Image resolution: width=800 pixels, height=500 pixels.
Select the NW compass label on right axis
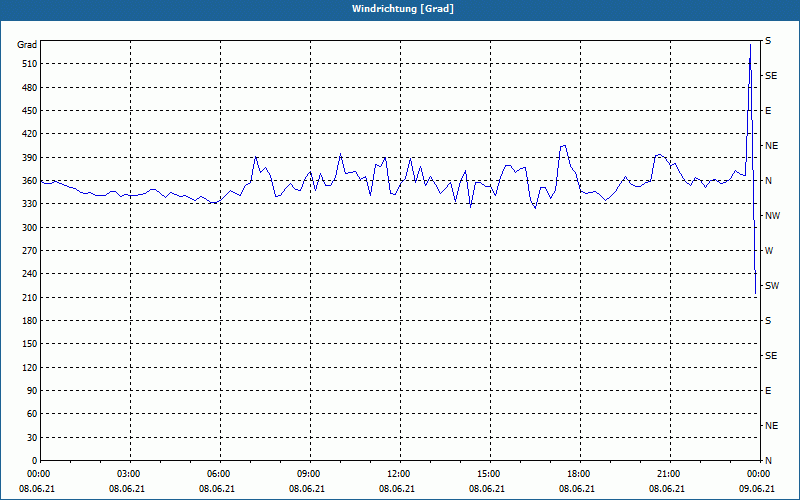click(772, 216)
